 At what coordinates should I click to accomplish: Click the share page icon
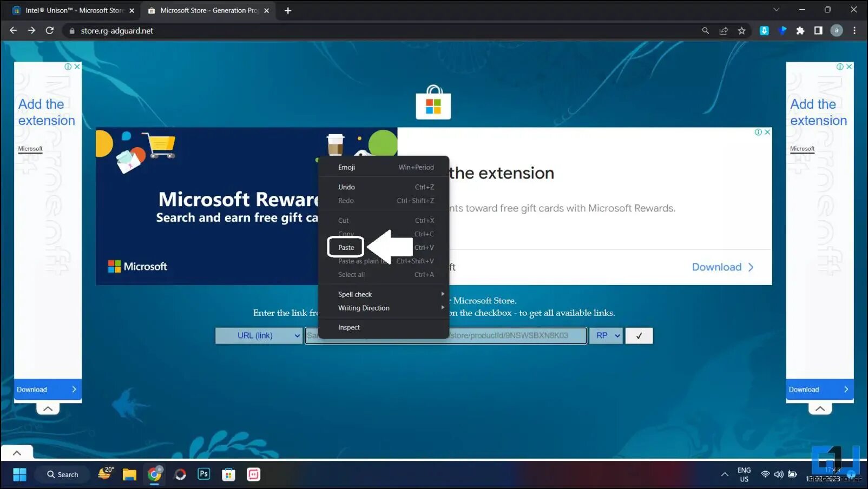[724, 31]
